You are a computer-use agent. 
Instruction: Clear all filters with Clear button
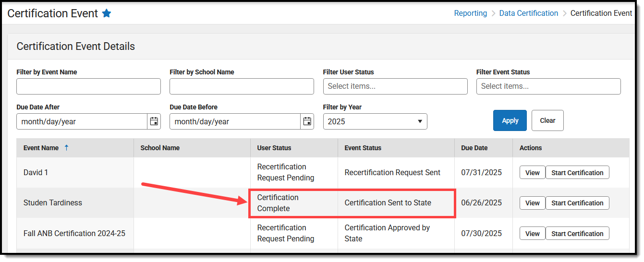pos(547,120)
